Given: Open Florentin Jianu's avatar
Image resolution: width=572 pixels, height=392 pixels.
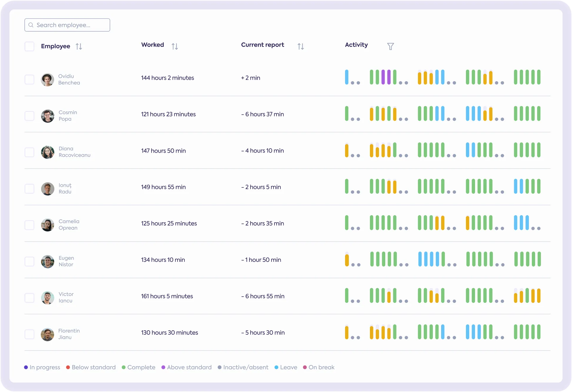Looking at the screenshot, I should tap(47, 334).
